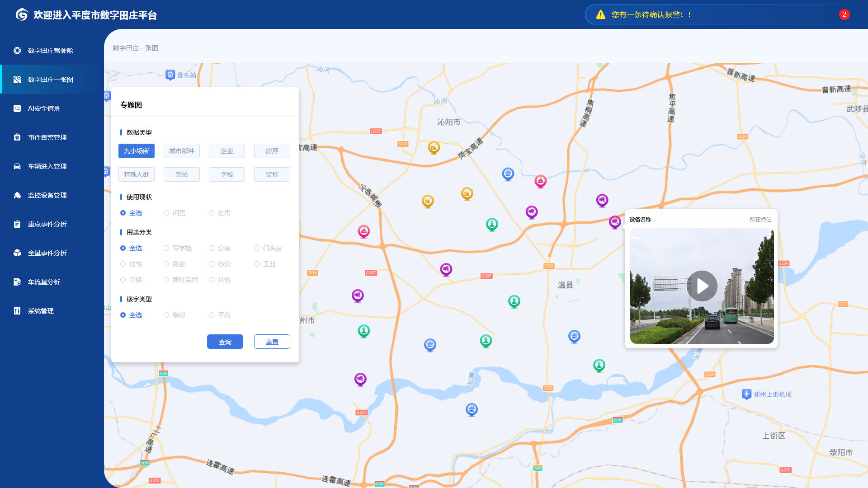Viewport: 868px width, 488px height.
Task: Click the 重置 reset button
Action: (272, 342)
